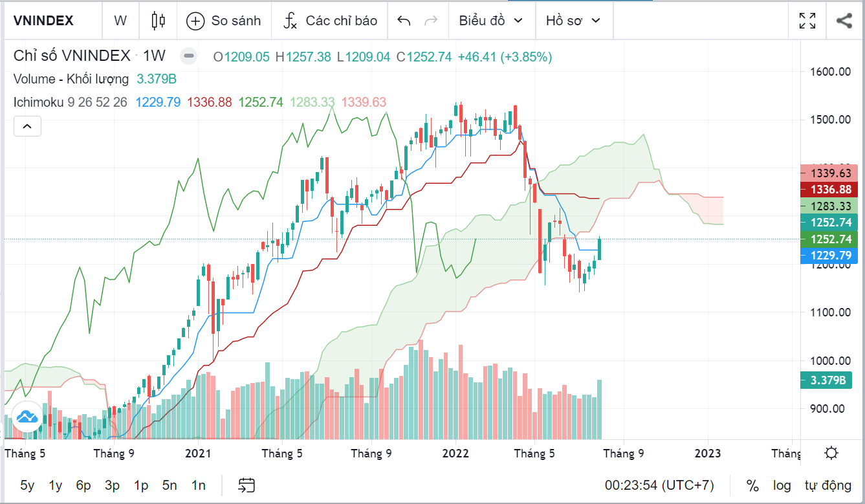Click the cloud logo icon on chart
The width and height of the screenshot is (865, 504).
click(27, 416)
